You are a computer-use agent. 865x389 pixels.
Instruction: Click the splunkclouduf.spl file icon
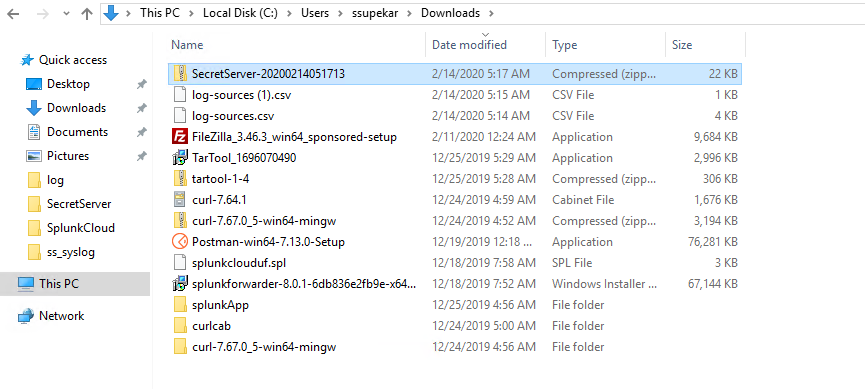(180, 263)
